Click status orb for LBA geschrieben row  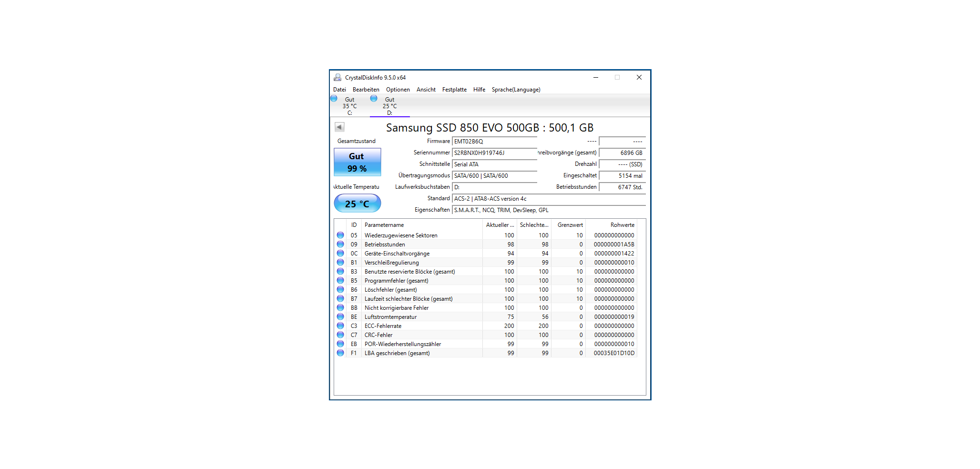point(340,353)
